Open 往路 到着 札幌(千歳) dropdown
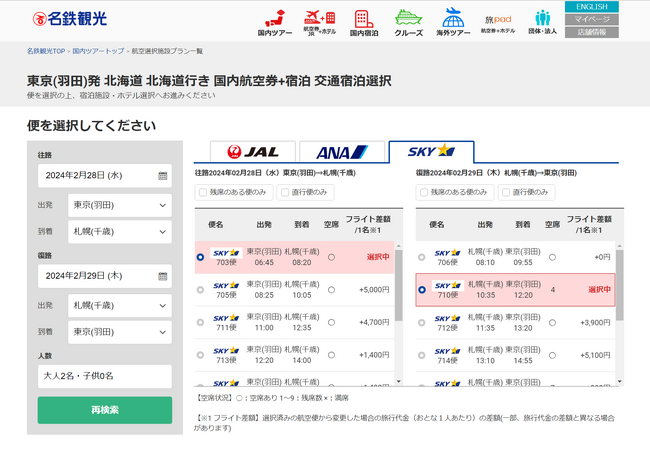 (x=120, y=232)
